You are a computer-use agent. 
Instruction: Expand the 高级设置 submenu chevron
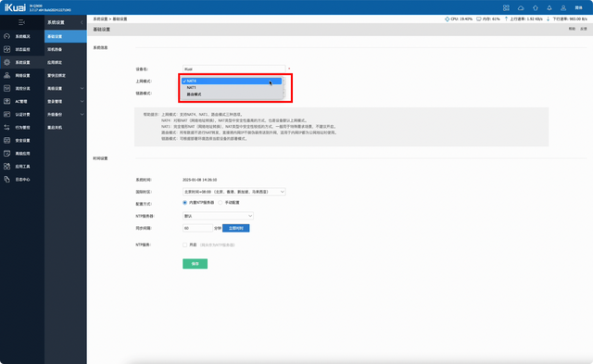click(x=82, y=88)
